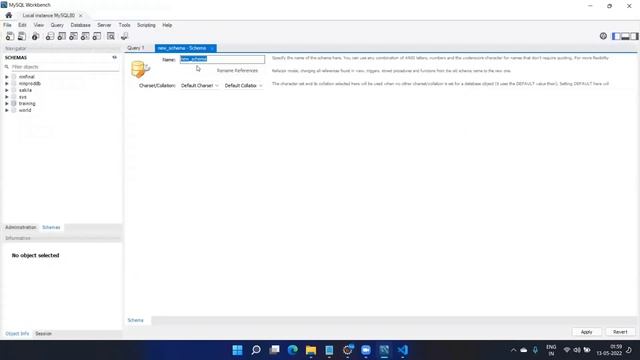The height and width of the screenshot is (360, 640).
Task: Click the create new schema toolbar icon
Action: [x=50, y=36]
